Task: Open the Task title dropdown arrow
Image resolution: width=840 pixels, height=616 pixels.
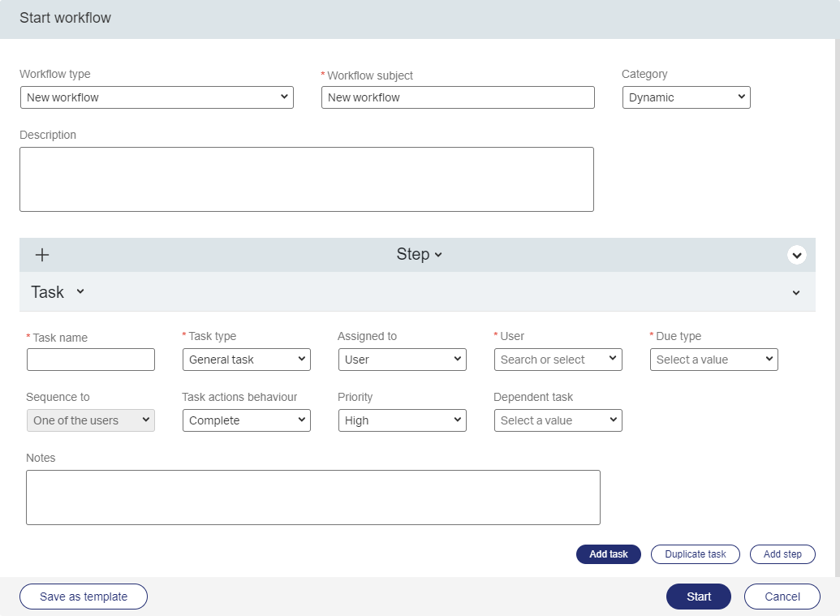Action: click(x=80, y=292)
